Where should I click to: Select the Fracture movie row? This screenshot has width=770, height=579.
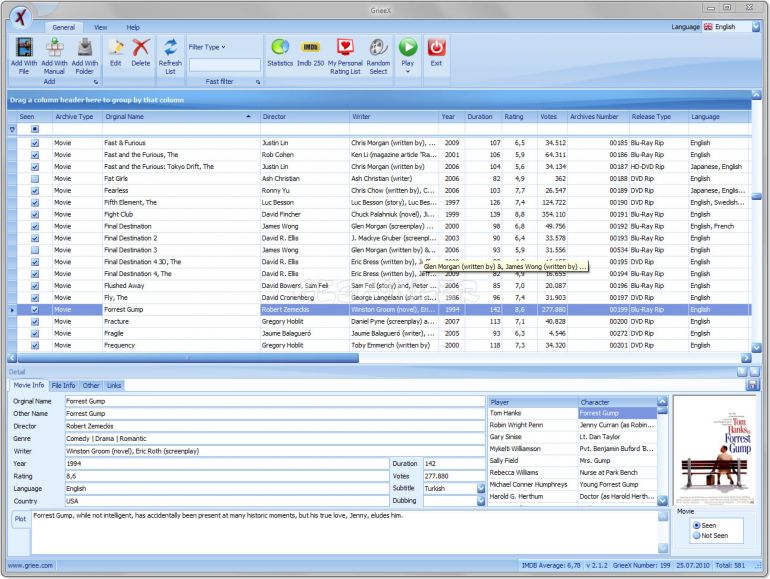point(383,322)
